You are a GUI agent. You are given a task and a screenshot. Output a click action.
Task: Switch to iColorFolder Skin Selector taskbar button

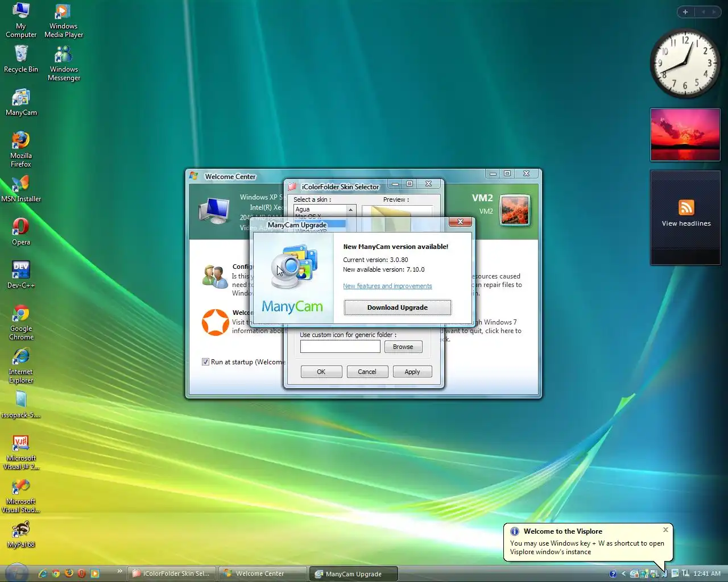click(x=172, y=573)
